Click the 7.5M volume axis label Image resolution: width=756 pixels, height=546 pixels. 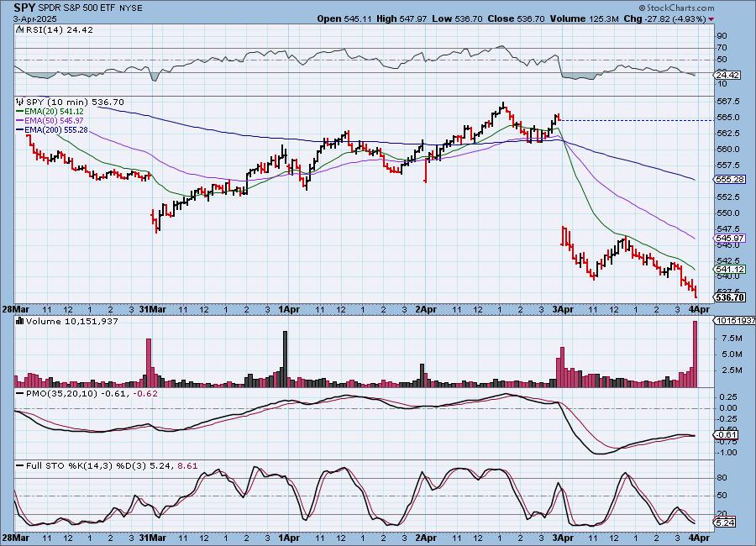(x=732, y=339)
